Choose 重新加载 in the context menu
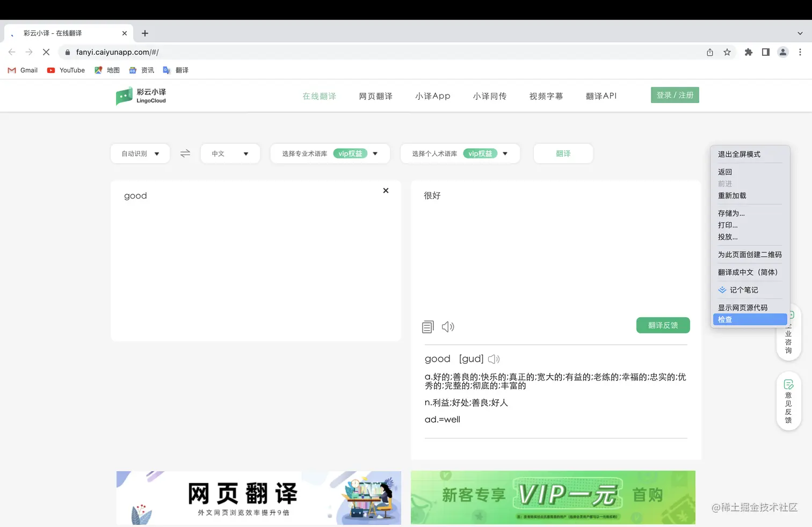The height and width of the screenshot is (527, 812). pyautogui.click(x=732, y=195)
